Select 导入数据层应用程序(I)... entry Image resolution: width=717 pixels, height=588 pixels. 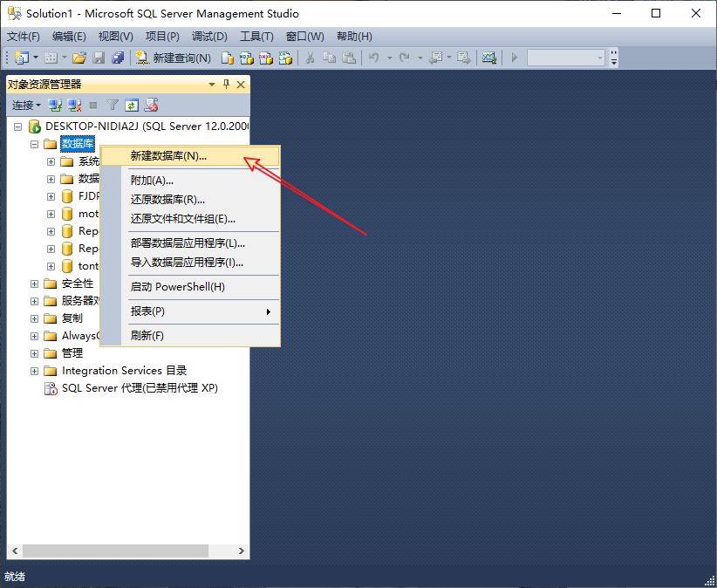[x=190, y=262]
